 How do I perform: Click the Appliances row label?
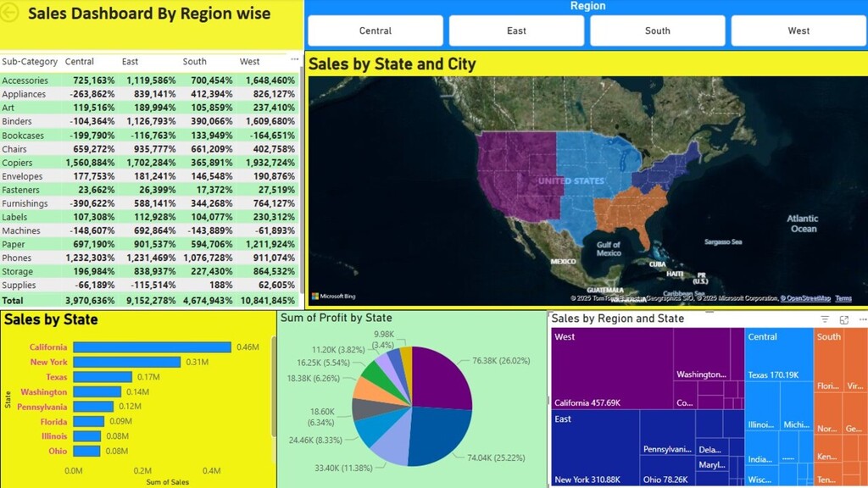point(24,94)
